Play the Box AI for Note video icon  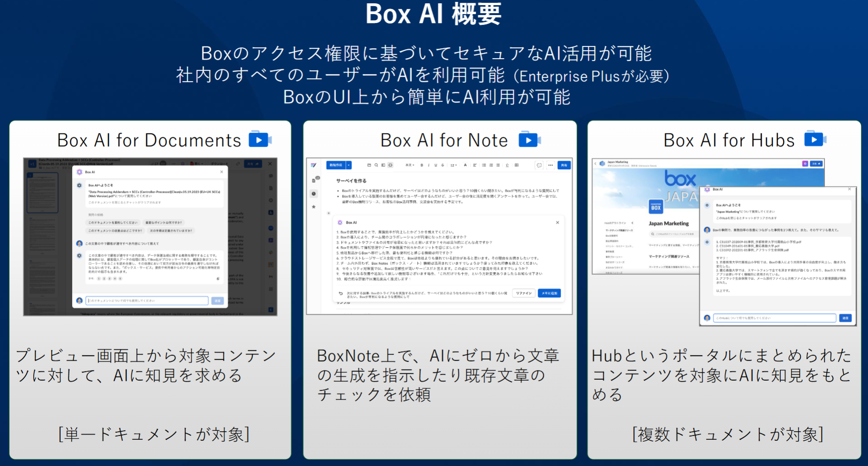(x=530, y=140)
